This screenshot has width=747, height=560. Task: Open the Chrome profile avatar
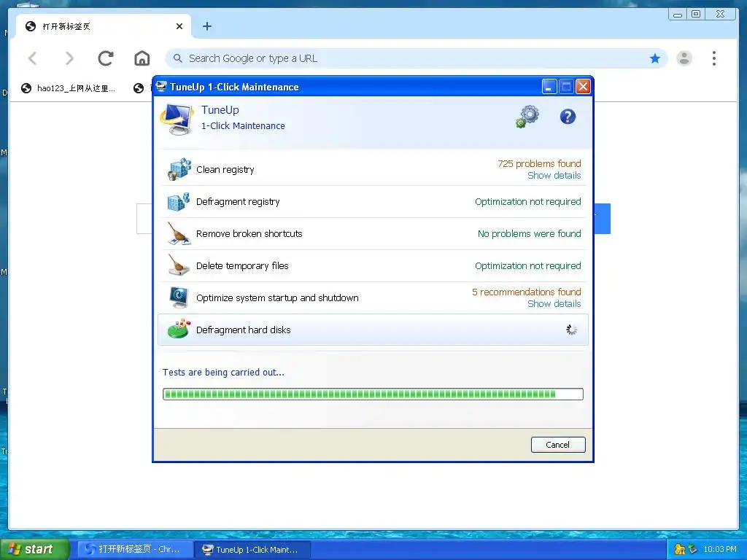pos(684,58)
